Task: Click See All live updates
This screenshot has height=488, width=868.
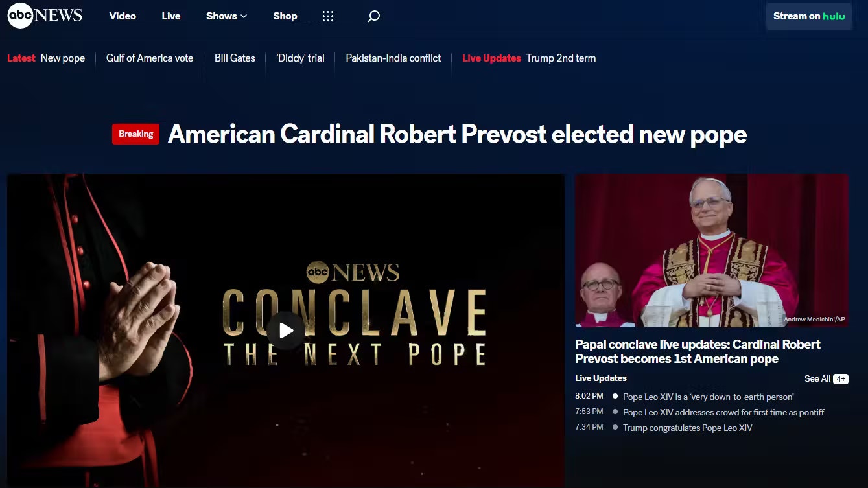Action: point(817,378)
